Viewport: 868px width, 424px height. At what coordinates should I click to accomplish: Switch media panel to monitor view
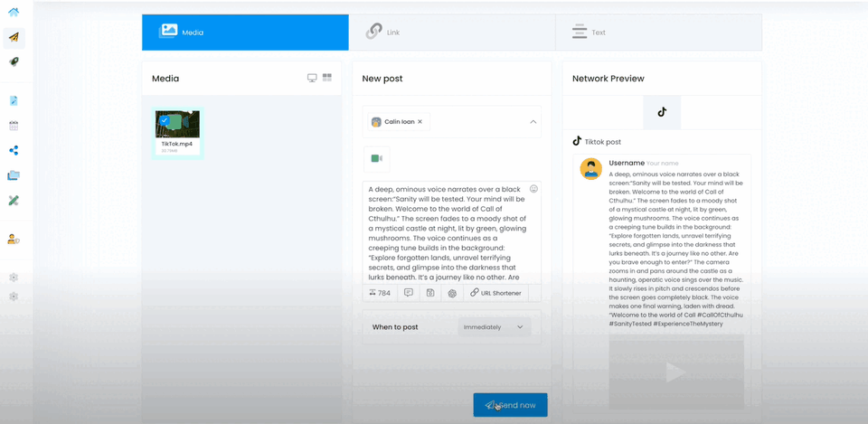tap(313, 79)
